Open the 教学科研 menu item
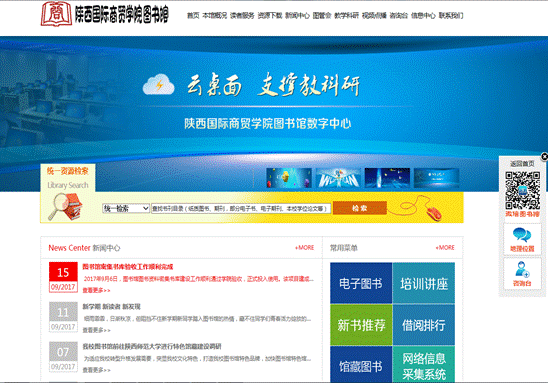 [346, 15]
